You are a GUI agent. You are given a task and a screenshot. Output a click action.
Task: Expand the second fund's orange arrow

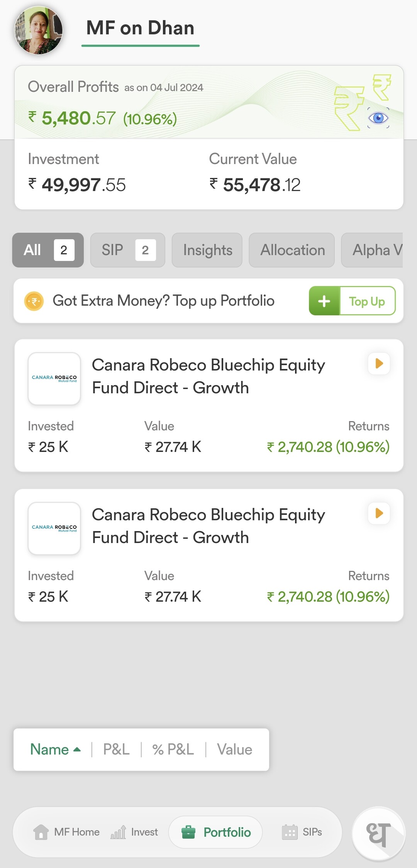click(379, 513)
